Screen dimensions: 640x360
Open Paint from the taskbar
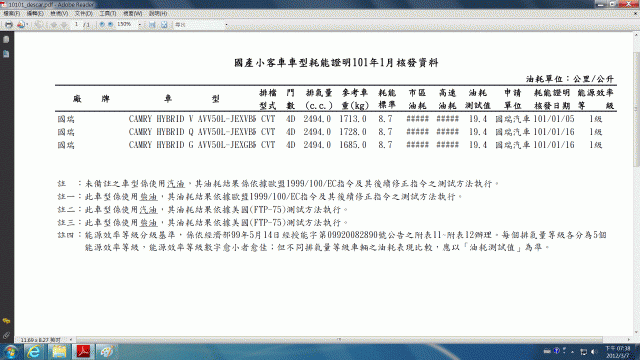point(107,351)
